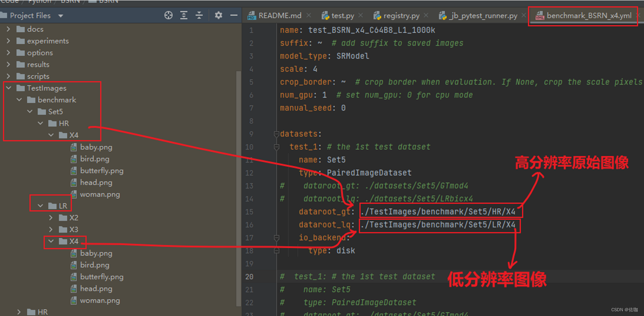Click line number 20 in the gutter
644x316 pixels.
click(249, 277)
